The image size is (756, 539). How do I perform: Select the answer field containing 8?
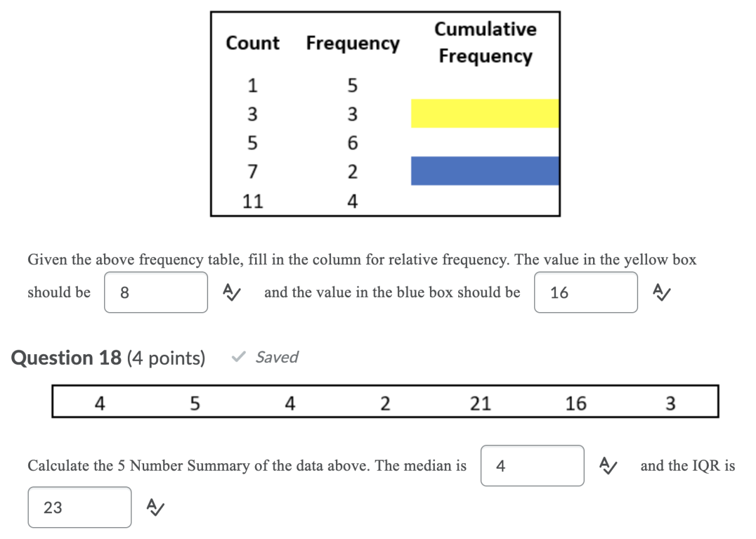(155, 292)
